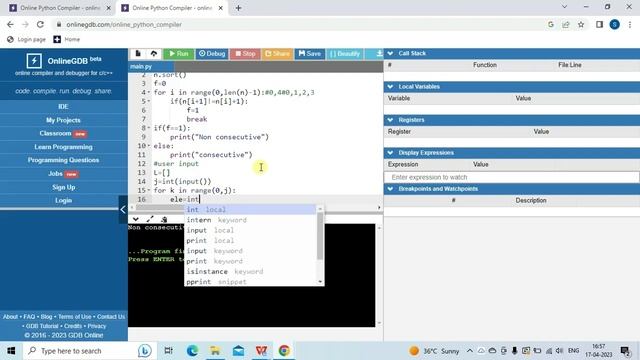Select the 'pprint snippet' autocomplete suggestion
640x360 pixels.
(x=250, y=282)
